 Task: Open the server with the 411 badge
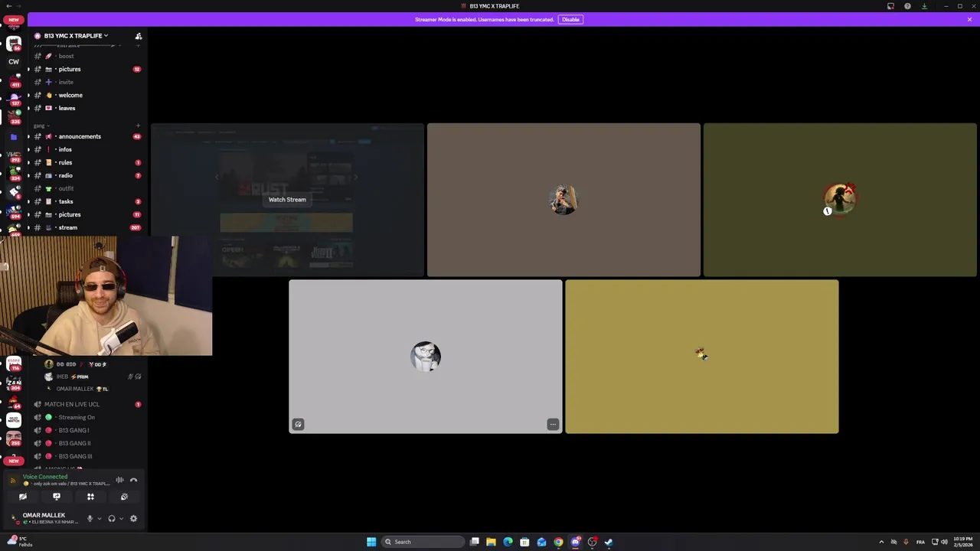pyautogui.click(x=14, y=80)
